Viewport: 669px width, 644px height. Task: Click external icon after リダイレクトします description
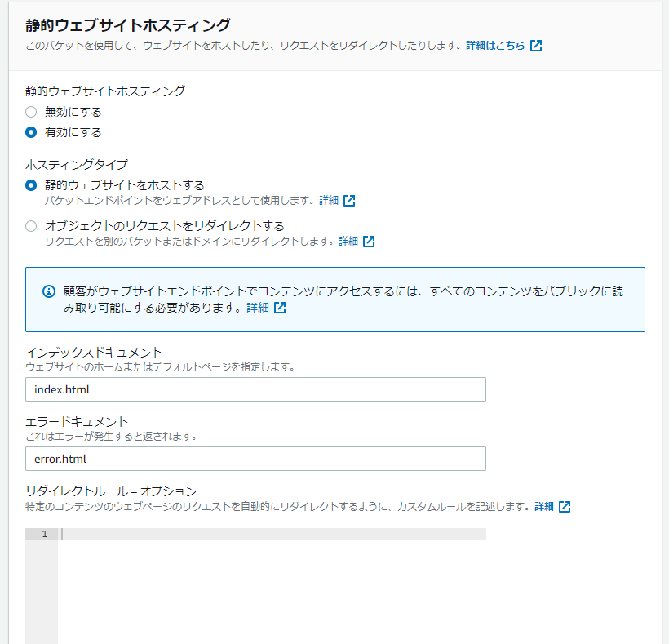pyautogui.click(x=369, y=242)
